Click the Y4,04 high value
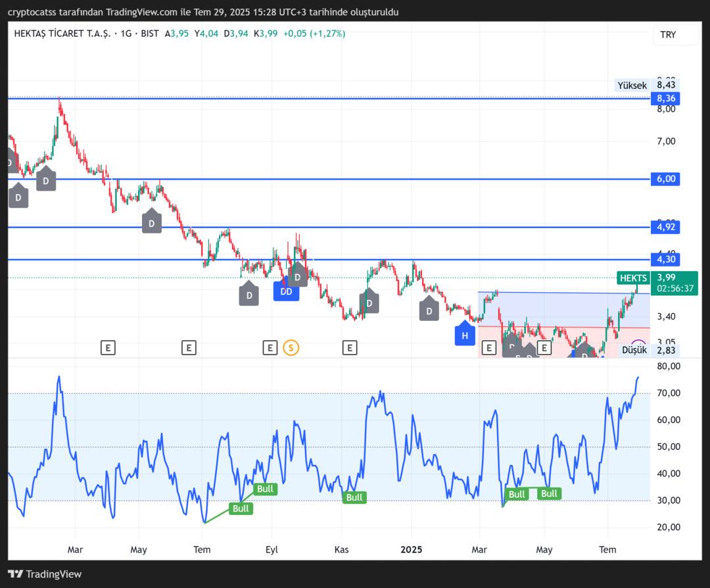The image size is (710, 588). point(206,34)
